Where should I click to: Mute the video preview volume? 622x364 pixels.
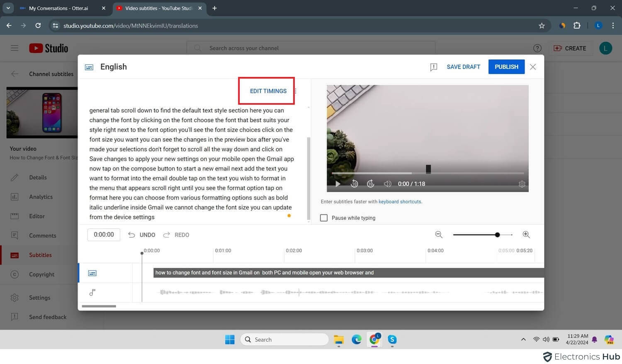387,184
